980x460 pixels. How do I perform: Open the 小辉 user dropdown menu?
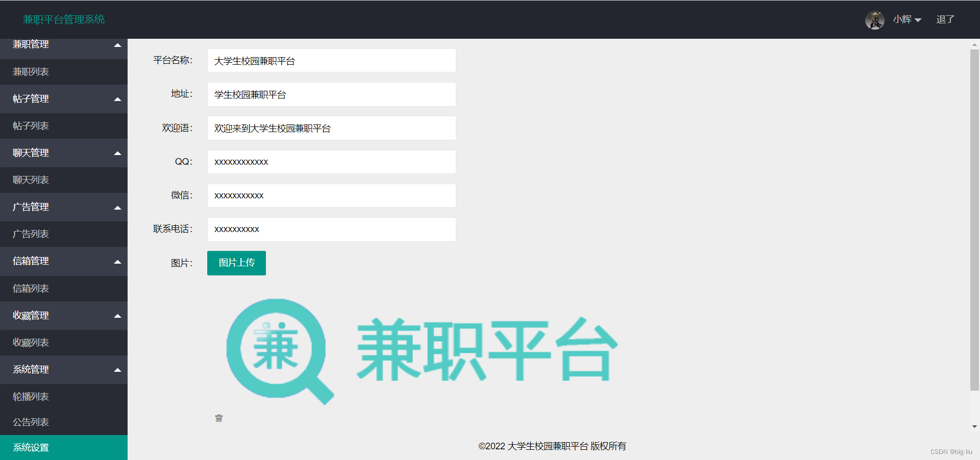(x=907, y=19)
